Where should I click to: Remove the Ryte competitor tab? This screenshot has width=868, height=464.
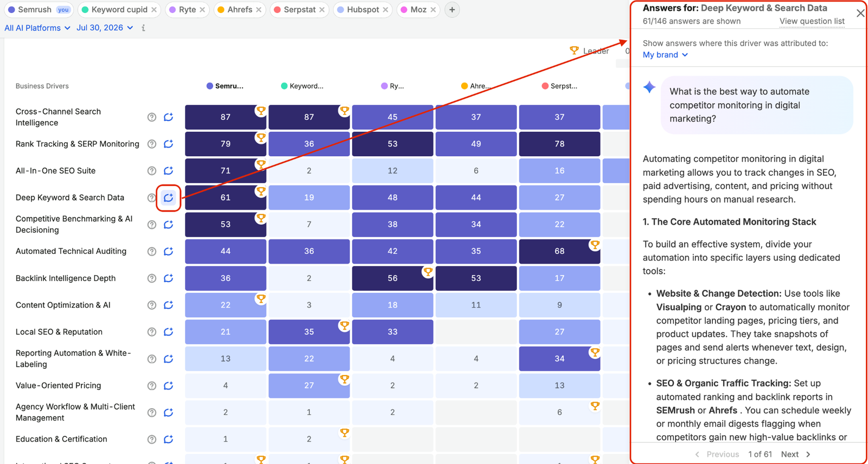[x=202, y=10]
